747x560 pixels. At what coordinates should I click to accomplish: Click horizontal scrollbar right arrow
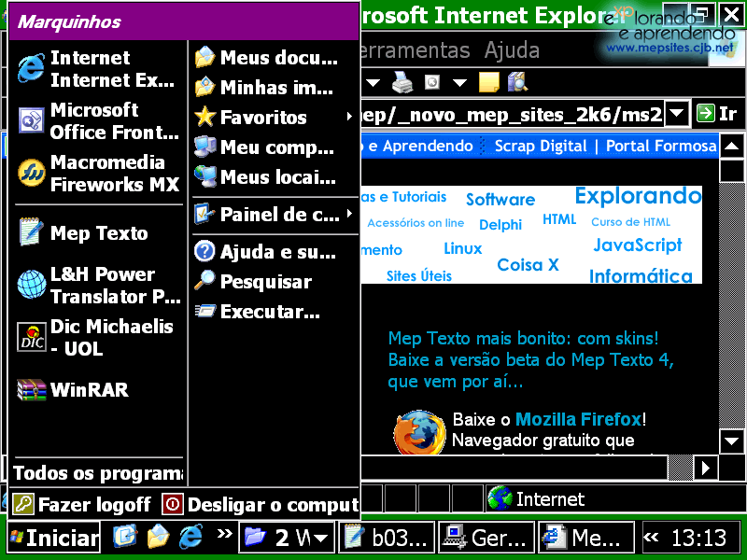click(706, 468)
